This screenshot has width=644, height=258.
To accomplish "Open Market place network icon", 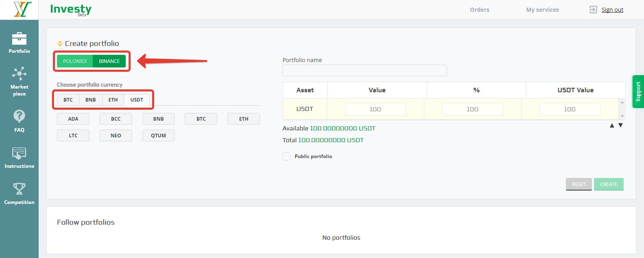I will pyautogui.click(x=19, y=74).
